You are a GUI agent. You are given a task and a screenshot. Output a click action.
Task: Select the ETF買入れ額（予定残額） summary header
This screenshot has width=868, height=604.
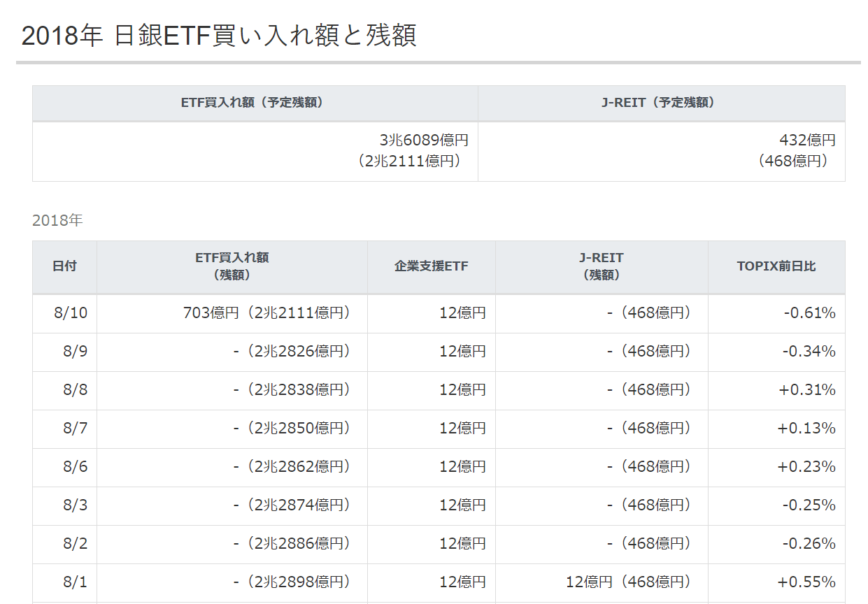tap(255, 103)
